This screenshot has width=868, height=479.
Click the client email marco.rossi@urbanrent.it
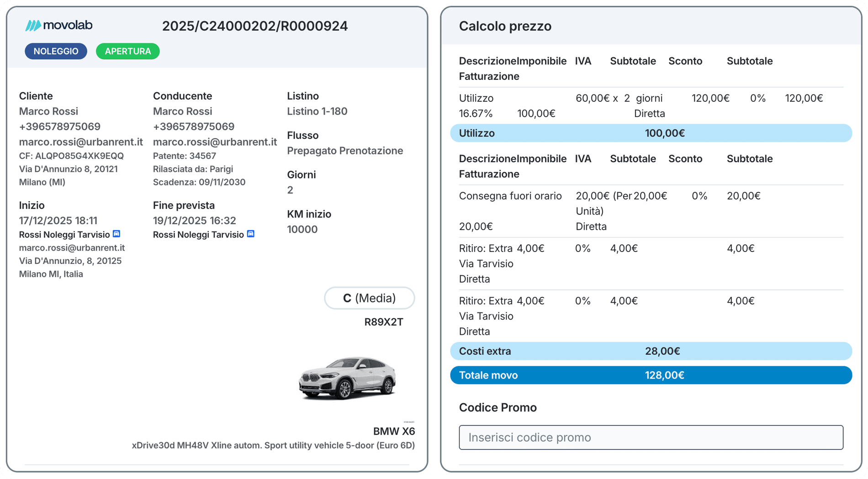coord(81,142)
